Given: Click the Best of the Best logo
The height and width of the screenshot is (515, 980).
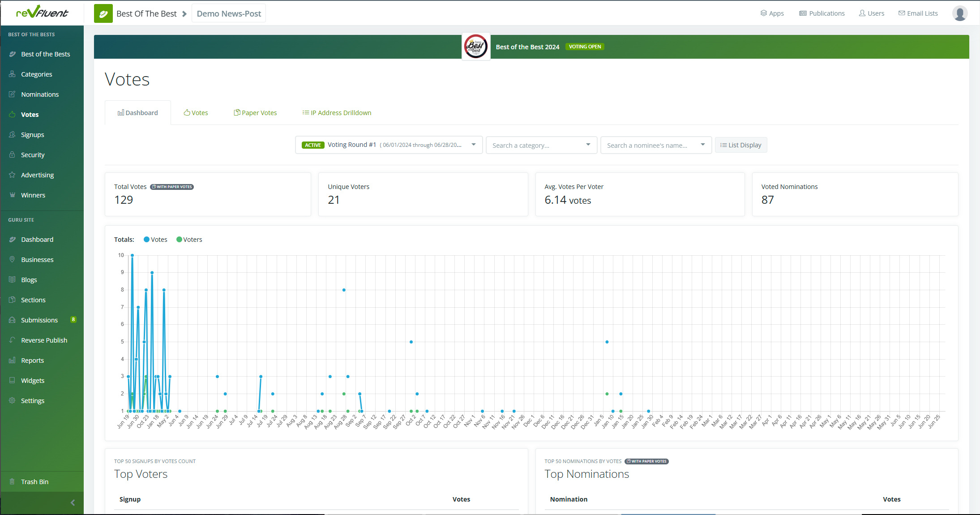Looking at the screenshot, I should pos(475,47).
